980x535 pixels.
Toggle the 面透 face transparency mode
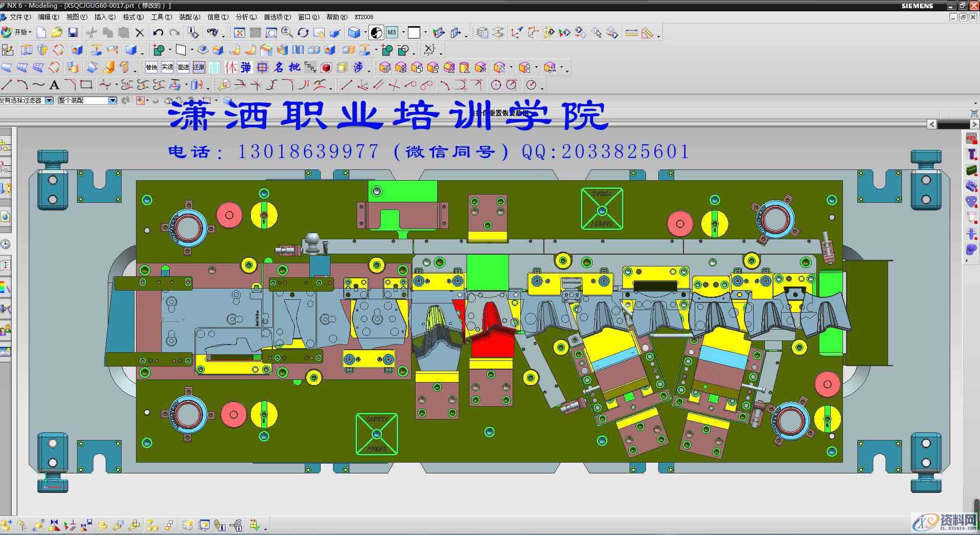click(x=183, y=67)
